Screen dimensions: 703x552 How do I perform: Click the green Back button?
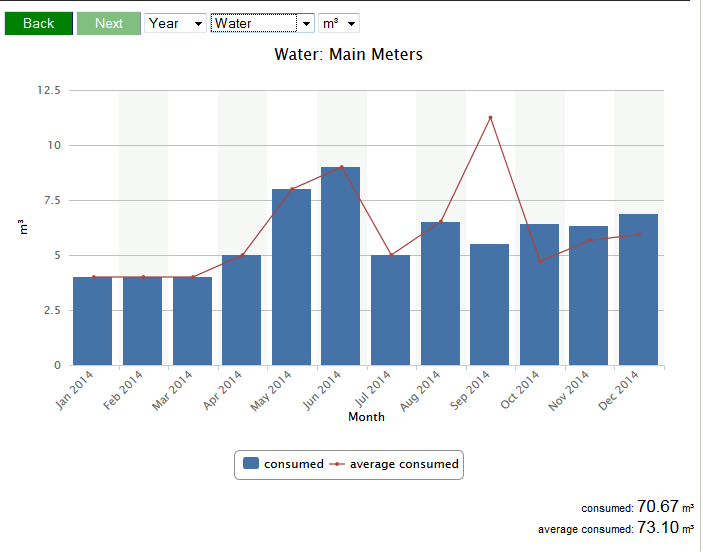tap(39, 23)
